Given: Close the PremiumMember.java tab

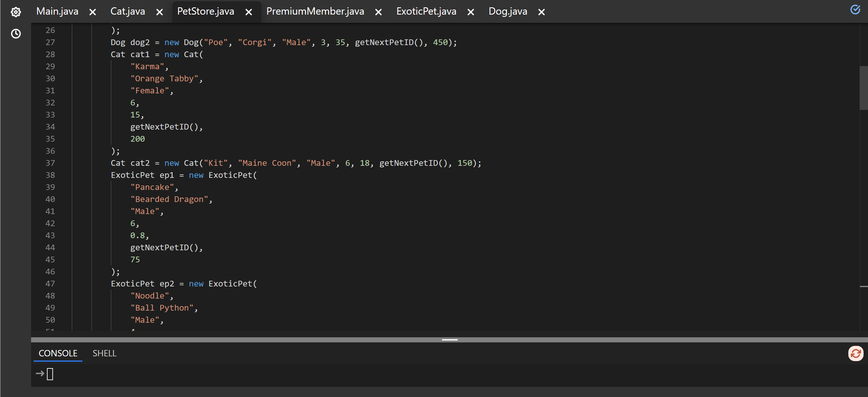Looking at the screenshot, I should coord(378,12).
